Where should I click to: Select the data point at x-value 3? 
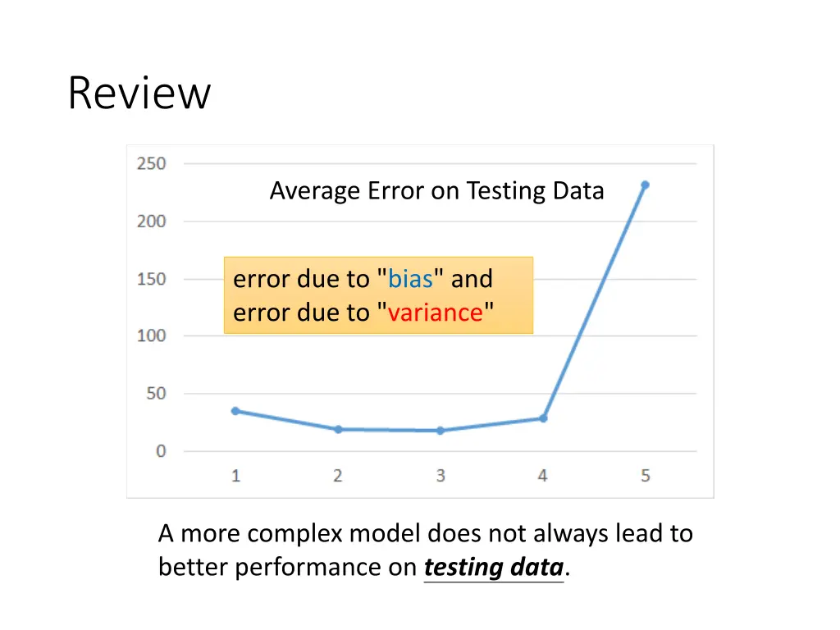point(441,430)
